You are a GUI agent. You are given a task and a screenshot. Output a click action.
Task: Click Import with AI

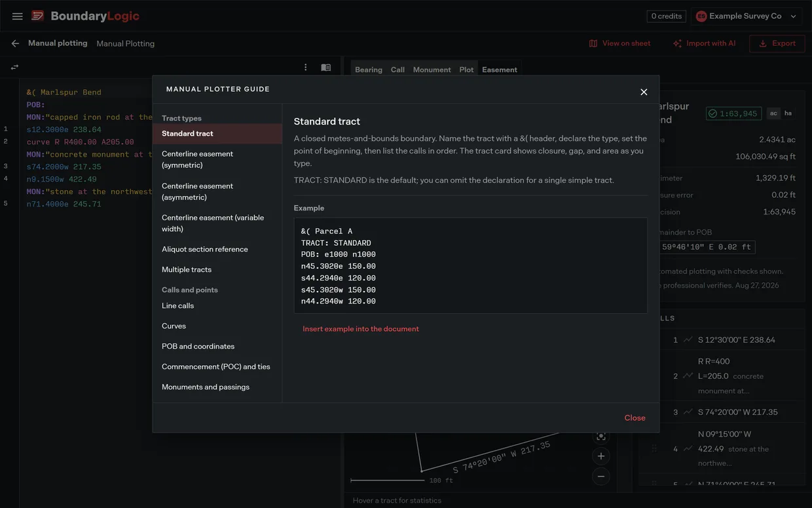coord(704,43)
